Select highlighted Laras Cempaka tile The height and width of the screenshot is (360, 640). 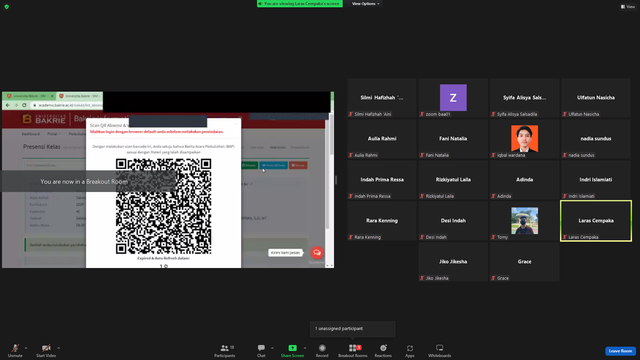pos(596,221)
